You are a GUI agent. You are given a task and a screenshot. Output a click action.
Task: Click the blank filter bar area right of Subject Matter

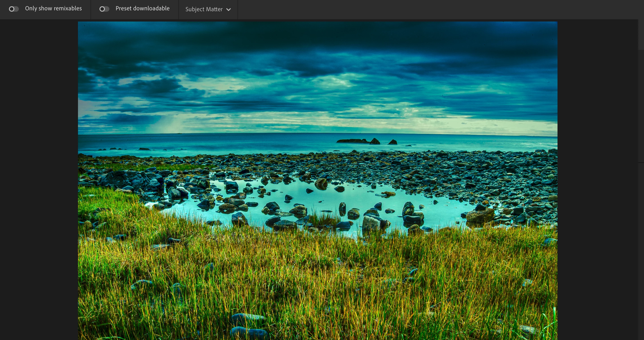pos(425,9)
